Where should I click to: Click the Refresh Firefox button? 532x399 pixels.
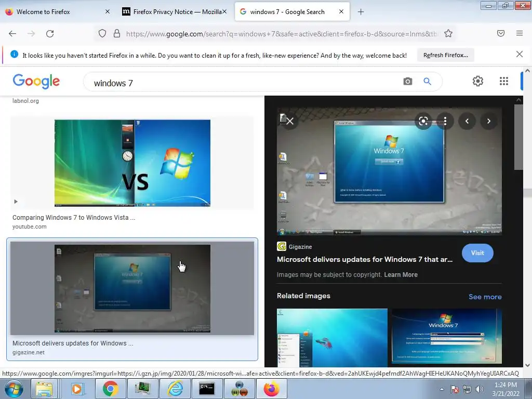(x=445, y=55)
